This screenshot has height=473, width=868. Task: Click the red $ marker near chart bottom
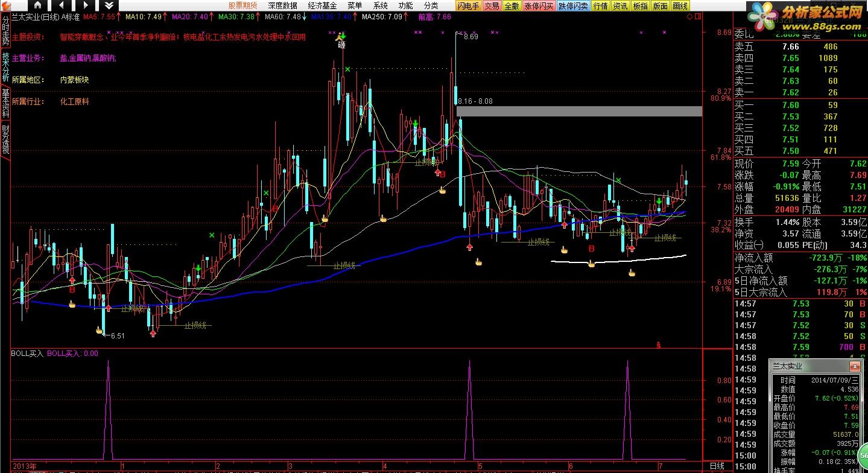[x=659, y=346]
